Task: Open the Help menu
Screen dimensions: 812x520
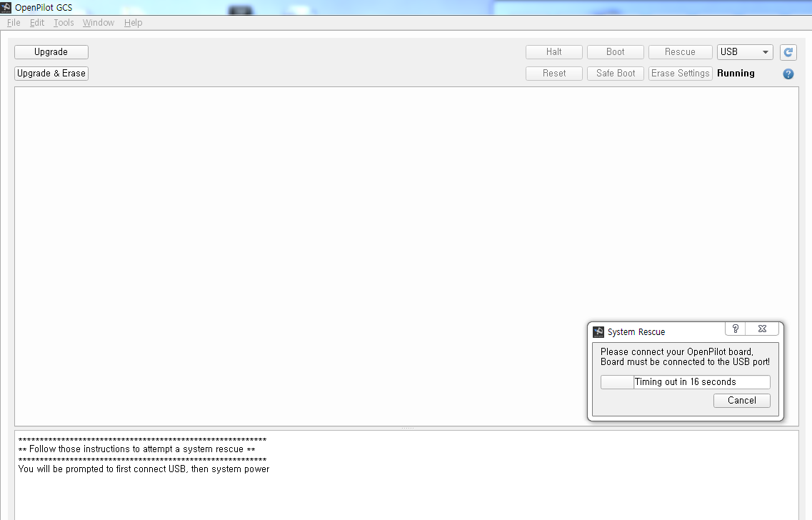Action: pyautogui.click(x=133, y=23)
